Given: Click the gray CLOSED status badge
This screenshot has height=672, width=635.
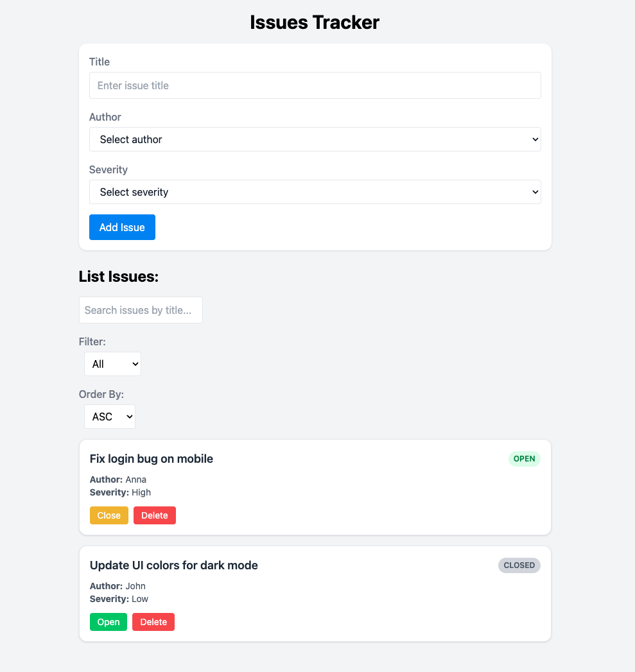Looking at the screenshot, I should pyautogui.click(x=519, y=565).
